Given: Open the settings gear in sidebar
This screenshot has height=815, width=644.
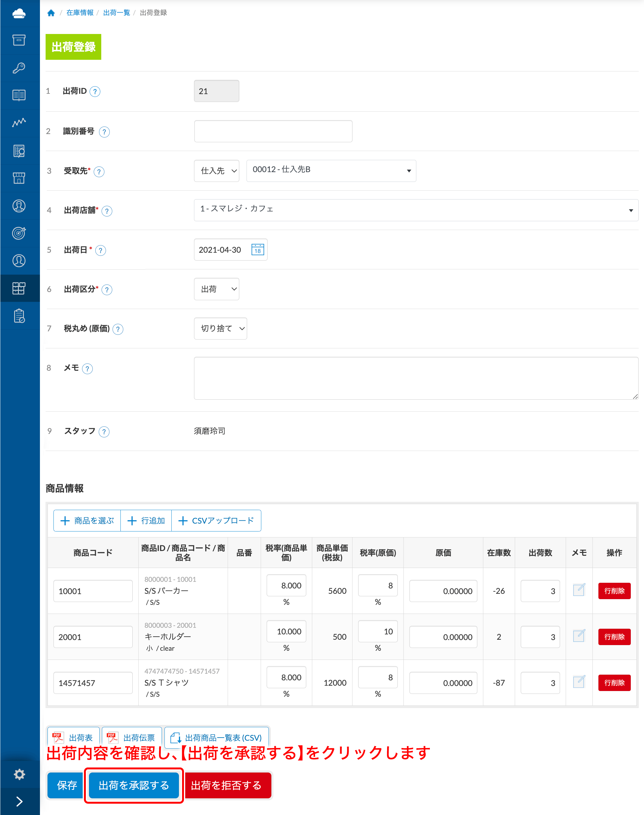Looking at the screenshot, I should tap(19, 774).
